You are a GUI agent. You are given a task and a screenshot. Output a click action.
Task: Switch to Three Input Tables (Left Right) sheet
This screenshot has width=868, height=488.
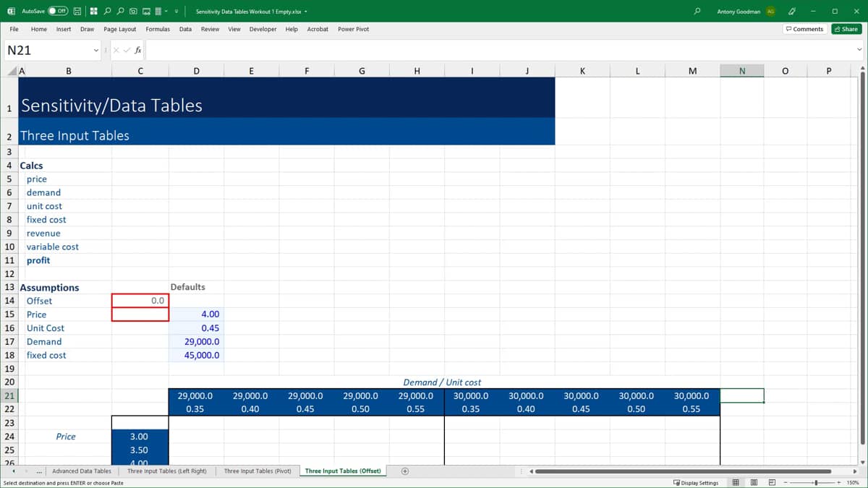[166, 471]
